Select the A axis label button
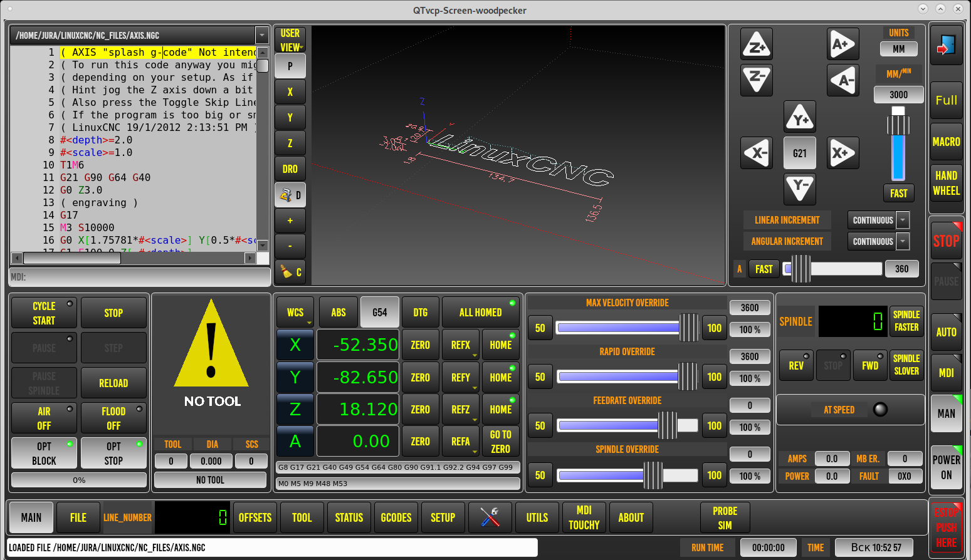This screenshot has width=971, height=560. click(295, 441)
